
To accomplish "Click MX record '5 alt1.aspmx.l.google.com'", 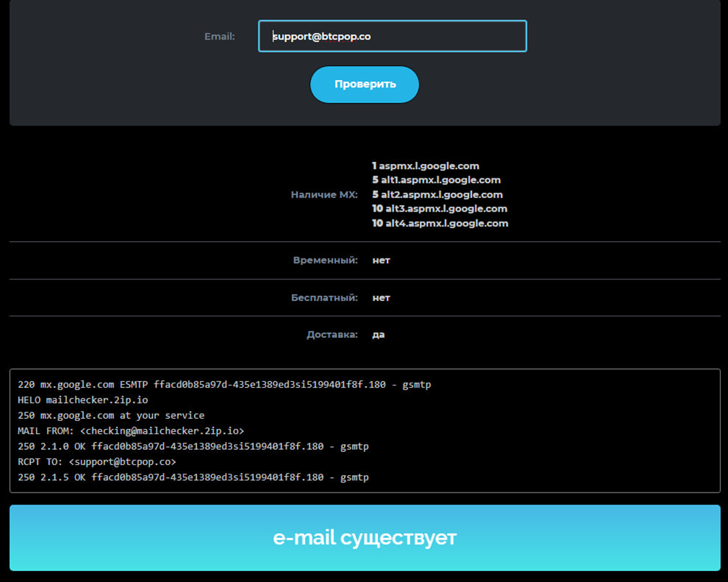I will (437, 180).
